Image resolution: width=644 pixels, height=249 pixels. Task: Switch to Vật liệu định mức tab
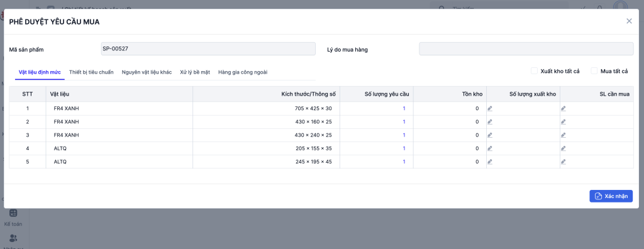pyautogui.click(x=40, y=72)
